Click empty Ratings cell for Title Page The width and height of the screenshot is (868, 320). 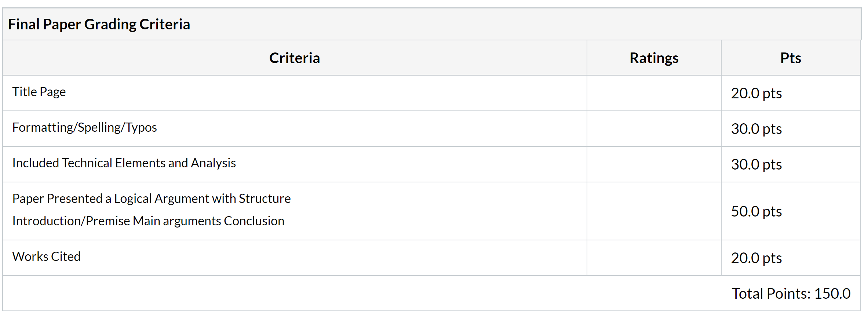654,93
